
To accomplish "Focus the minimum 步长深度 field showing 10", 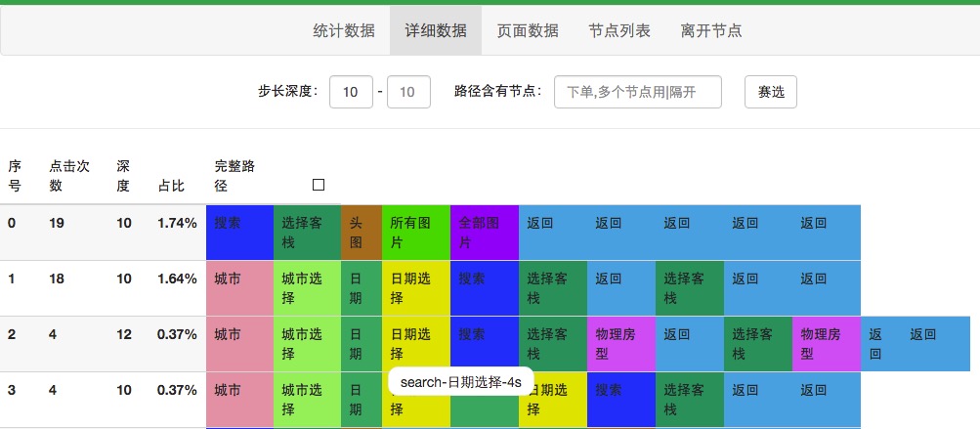I will 351,92.
